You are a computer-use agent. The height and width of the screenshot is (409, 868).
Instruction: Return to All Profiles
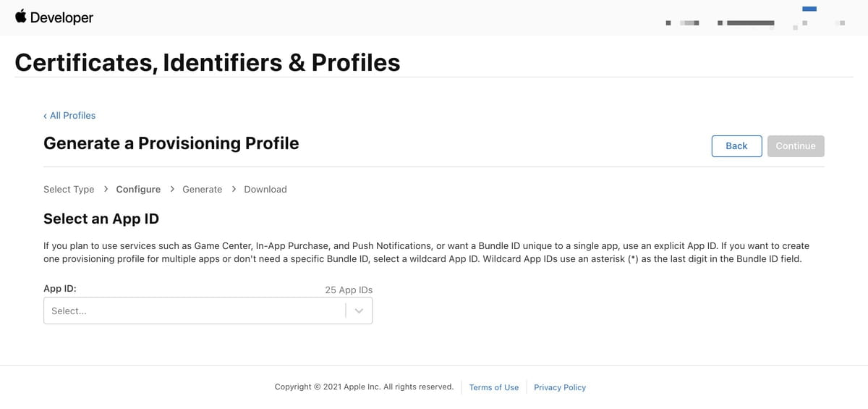(72, 115)
